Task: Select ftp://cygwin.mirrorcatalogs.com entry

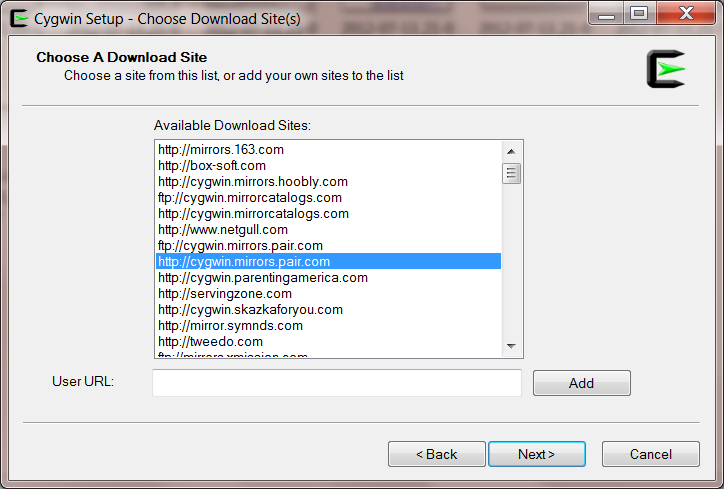Action: (328, 198)
